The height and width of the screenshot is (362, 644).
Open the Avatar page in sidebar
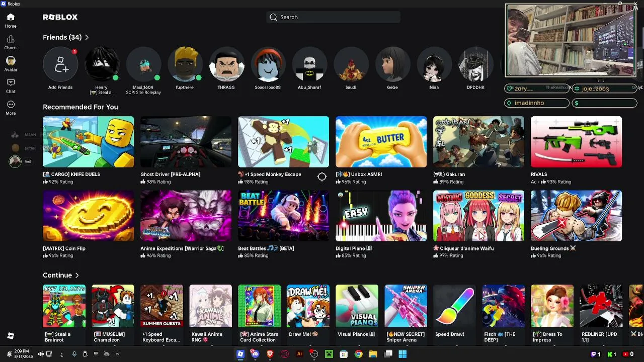tap(11, 64)
